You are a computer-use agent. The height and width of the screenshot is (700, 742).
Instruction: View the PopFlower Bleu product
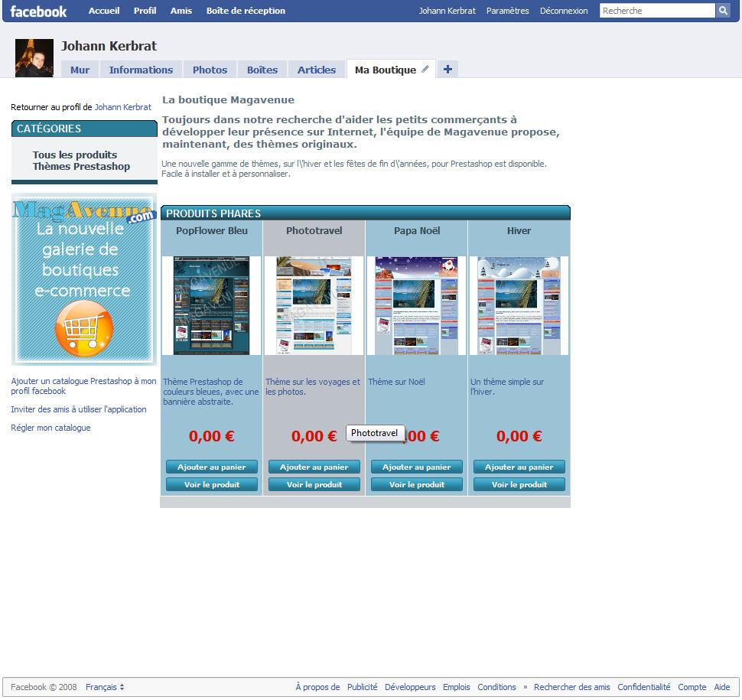point(212,484)
